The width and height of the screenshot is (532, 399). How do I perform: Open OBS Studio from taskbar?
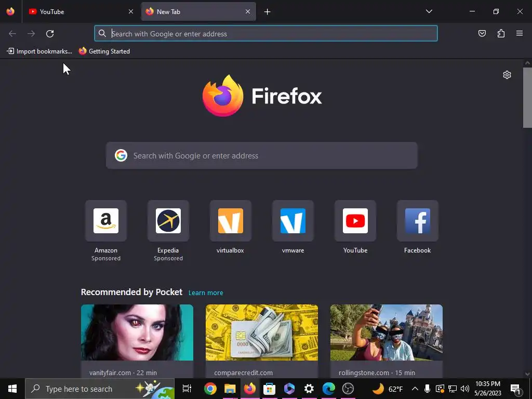(x=348, y=389)
